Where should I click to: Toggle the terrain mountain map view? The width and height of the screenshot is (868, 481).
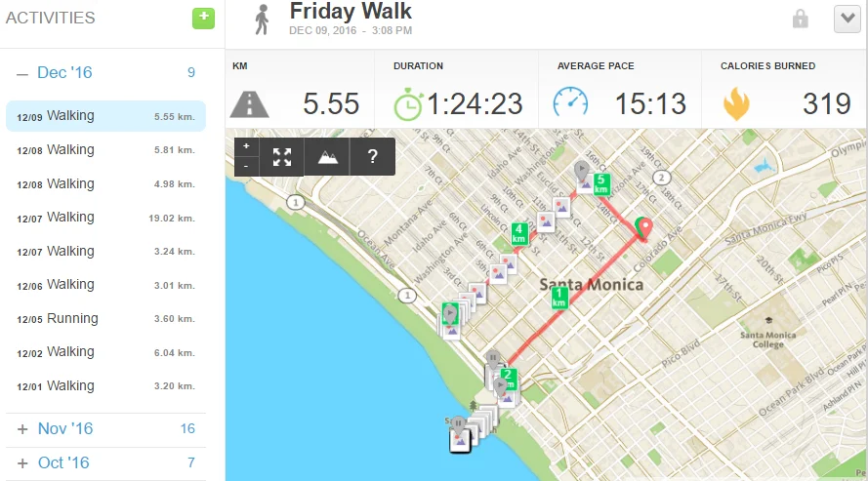pos(328,157)
